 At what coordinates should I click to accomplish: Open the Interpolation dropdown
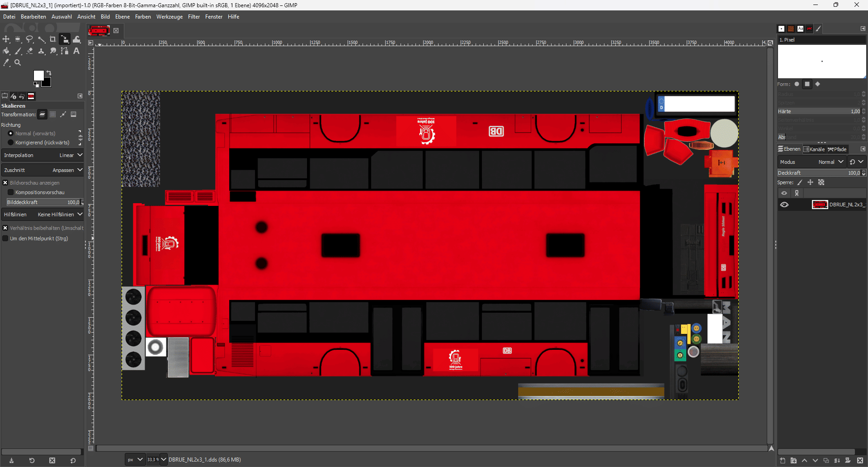point(42,155)
